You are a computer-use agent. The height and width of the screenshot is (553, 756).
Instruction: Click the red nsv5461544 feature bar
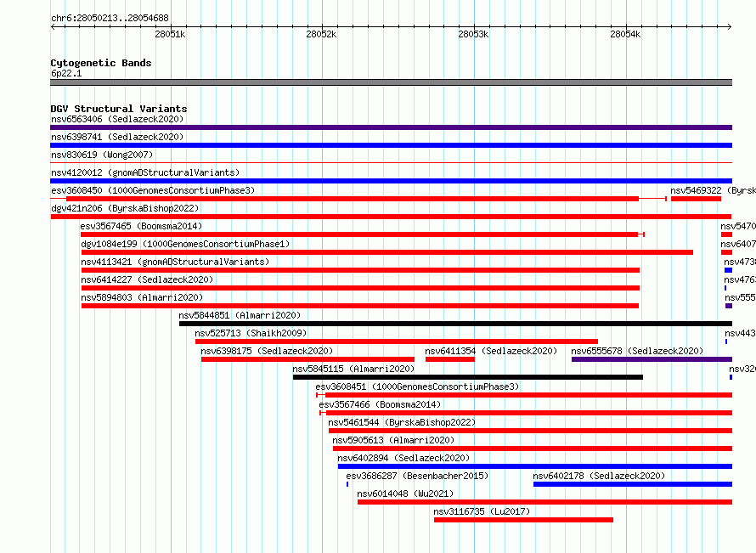click(x=530, y=431)
